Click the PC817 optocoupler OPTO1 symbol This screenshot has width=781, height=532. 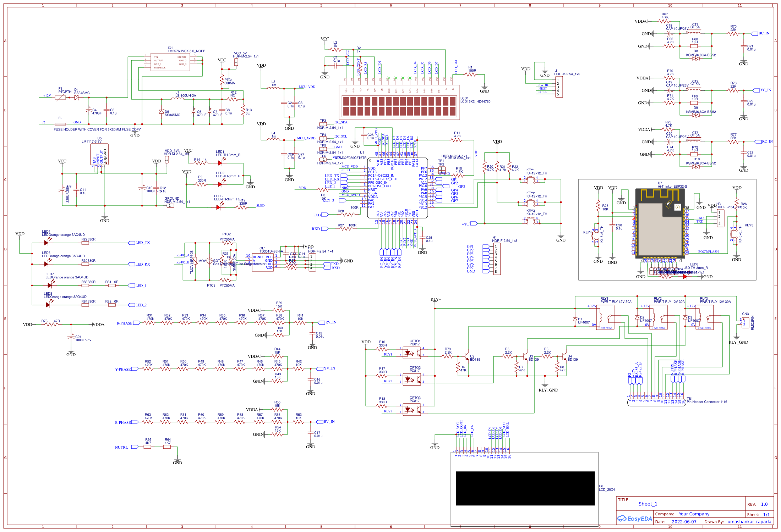pos(412,353)
